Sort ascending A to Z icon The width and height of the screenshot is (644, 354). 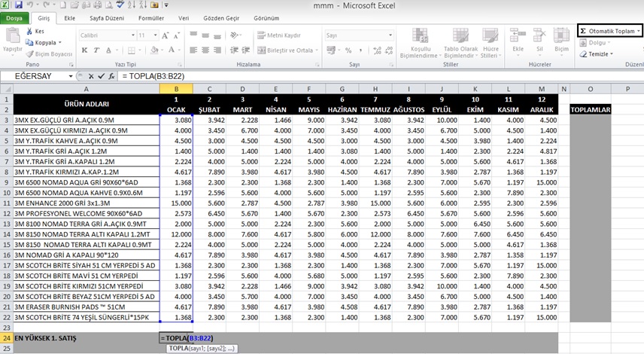[x=132, y=5]
